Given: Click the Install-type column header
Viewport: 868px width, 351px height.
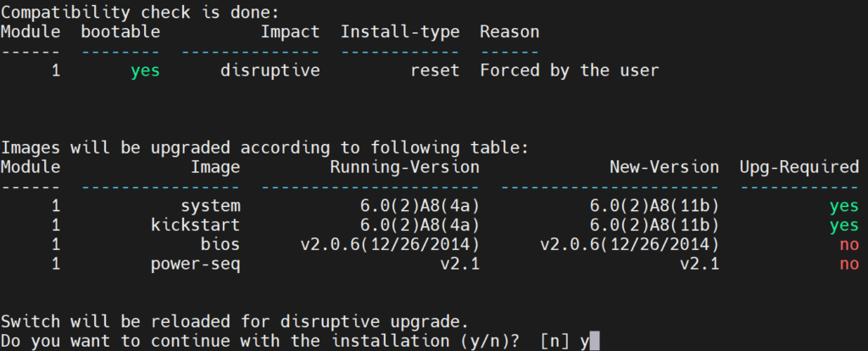Looking at the screenshot, I should pyautogui.click(x=400, y=32).
